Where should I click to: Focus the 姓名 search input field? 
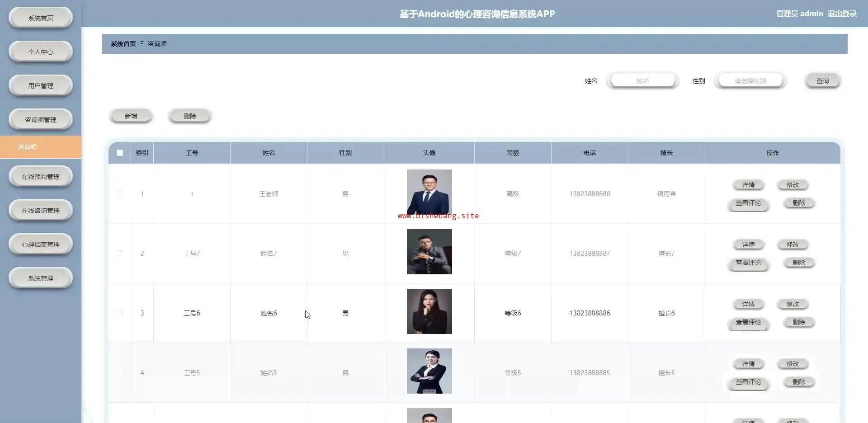(x=642, y=80)
